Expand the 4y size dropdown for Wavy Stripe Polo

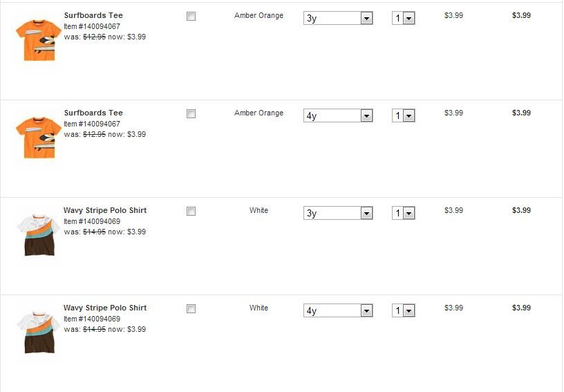coord(338,311)
